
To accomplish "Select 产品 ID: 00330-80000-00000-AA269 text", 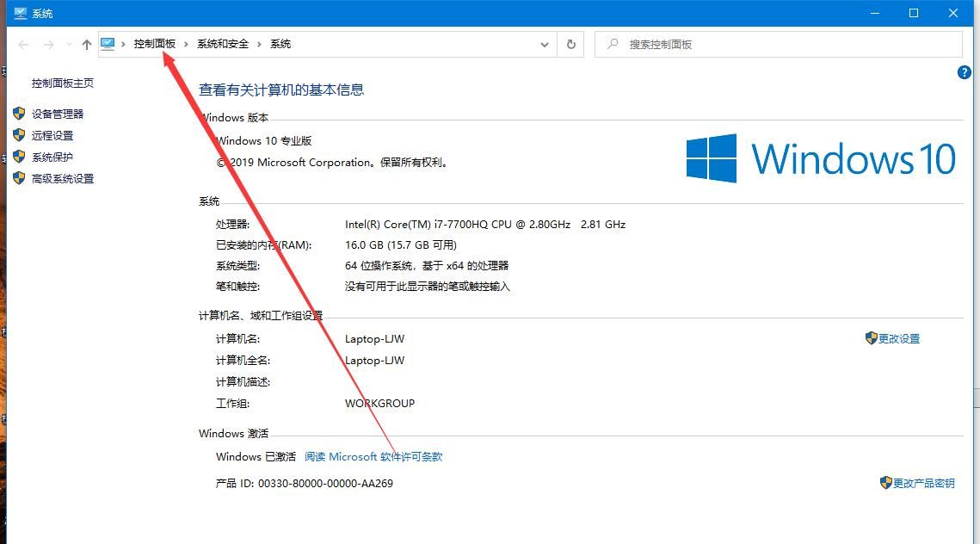I will pyautogui.click(x=305, y=484).
